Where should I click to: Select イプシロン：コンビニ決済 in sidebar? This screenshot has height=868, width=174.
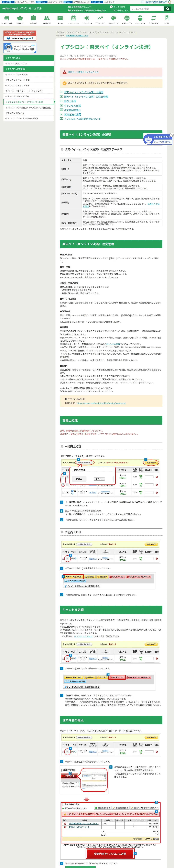click(x=29, y=80)
